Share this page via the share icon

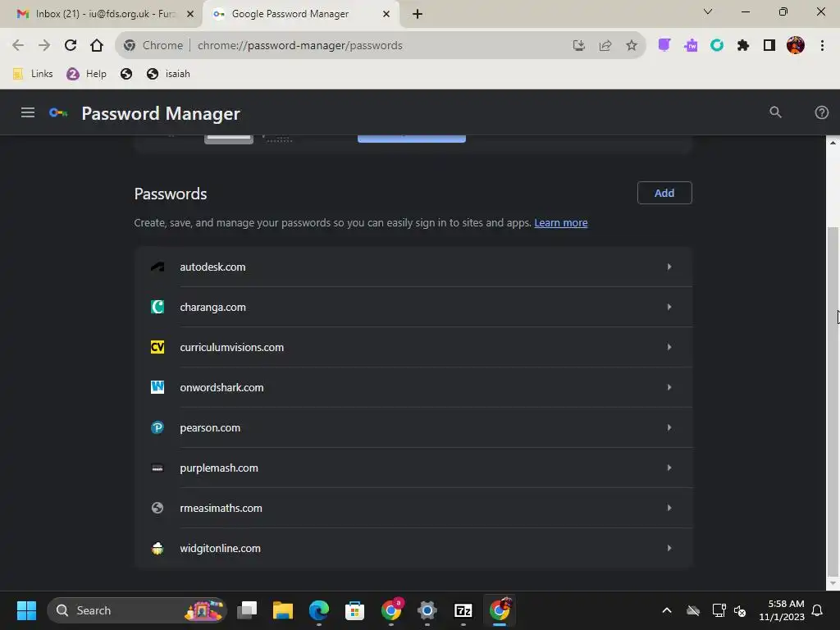(605, 46)
